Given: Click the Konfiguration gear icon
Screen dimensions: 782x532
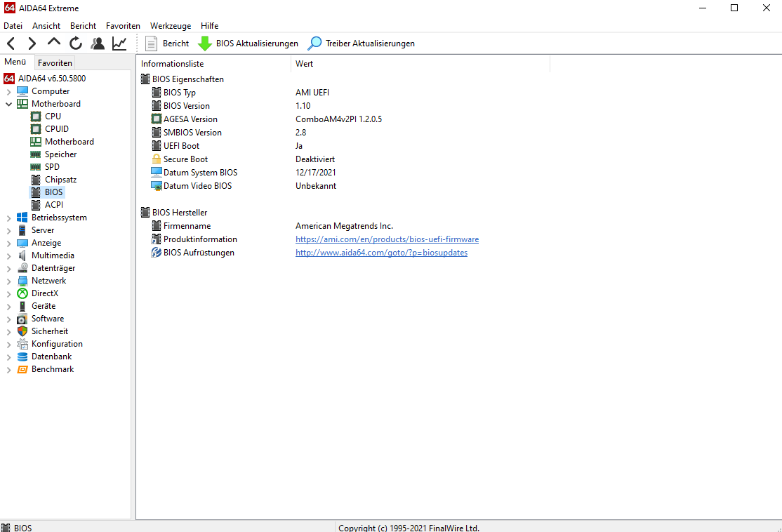Looking at the screenshot, I should pyautogui.click(x=22, y=344).
